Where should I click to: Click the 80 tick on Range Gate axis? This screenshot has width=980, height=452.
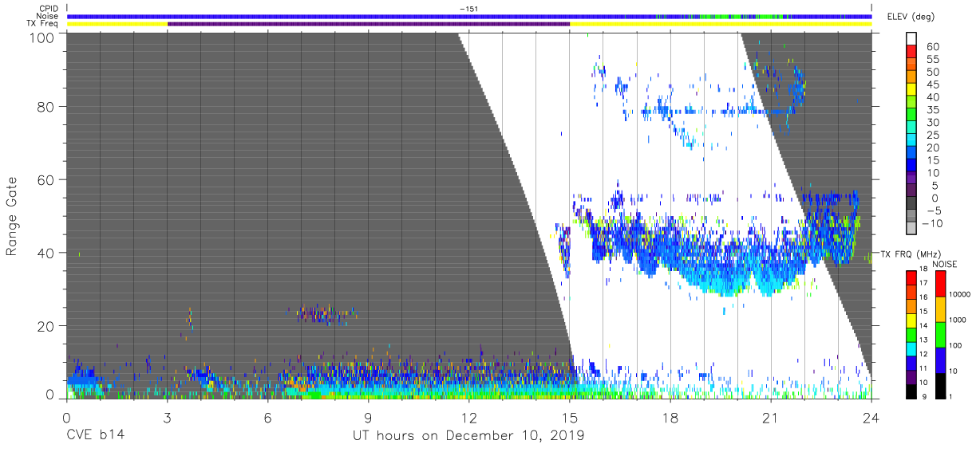(46, 105)
